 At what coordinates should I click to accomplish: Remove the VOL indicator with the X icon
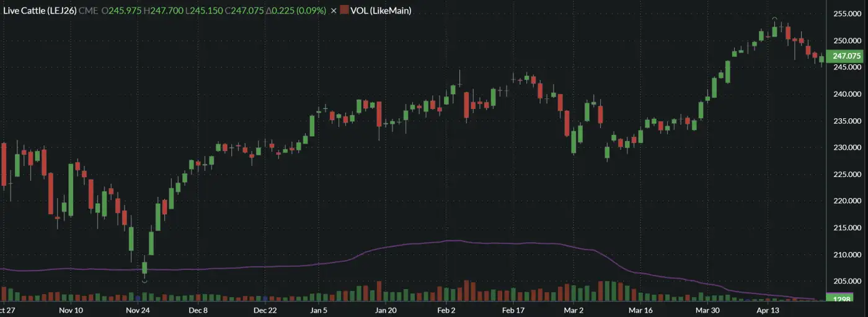(334, 11)
